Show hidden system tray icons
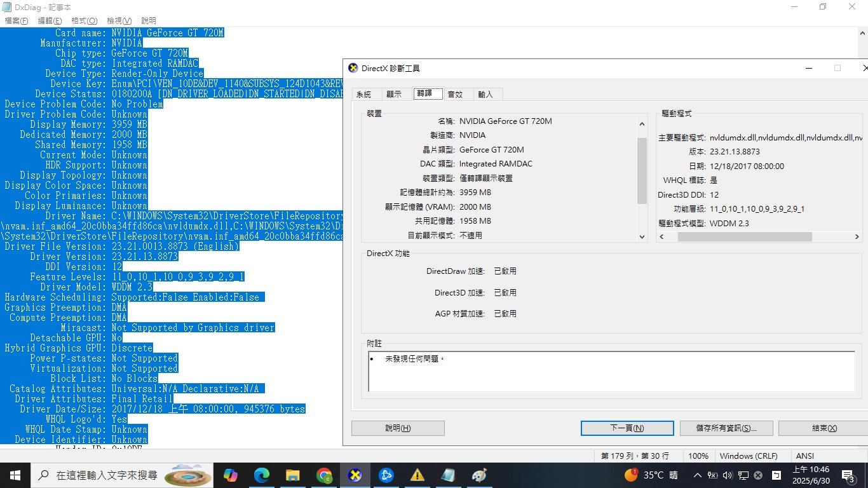This screenshot has width=868, height=488. (x=697, y=475)
